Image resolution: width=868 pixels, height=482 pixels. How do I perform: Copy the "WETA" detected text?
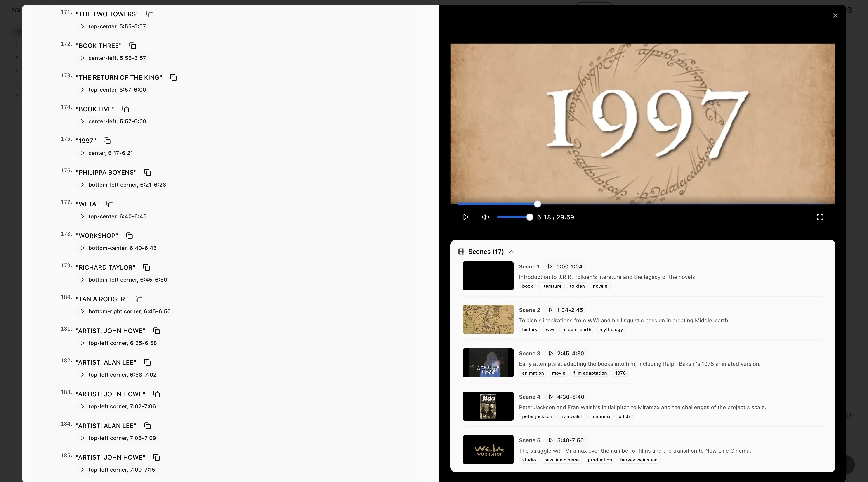pos(109,204)
